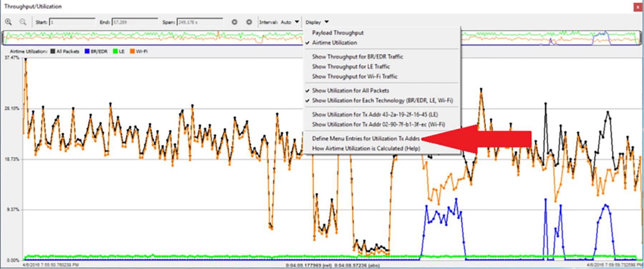644x269 pixels.
Task: Click the Span value field
Action: pyautogui.click(x=200, y=22)
